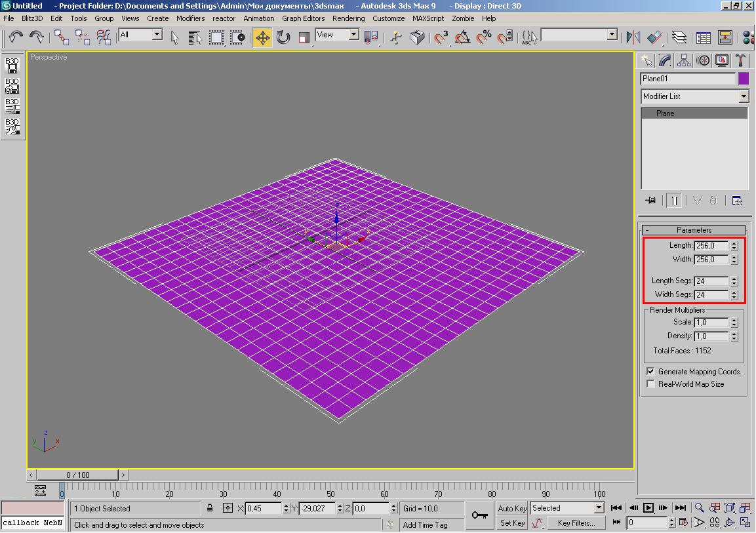
Task: Activate the Select and Move tool
Action: coord(262,37)
